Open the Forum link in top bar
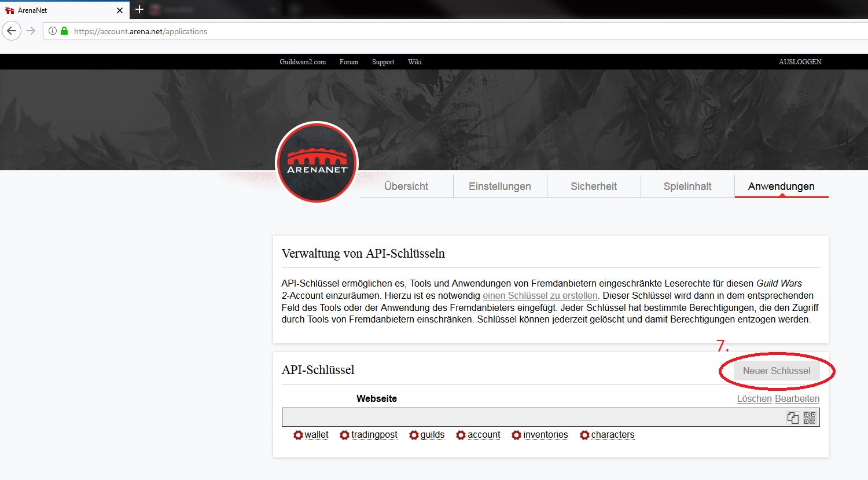Image resolution: width=868 pixels, height=480 pixels. tap(349, 62)
